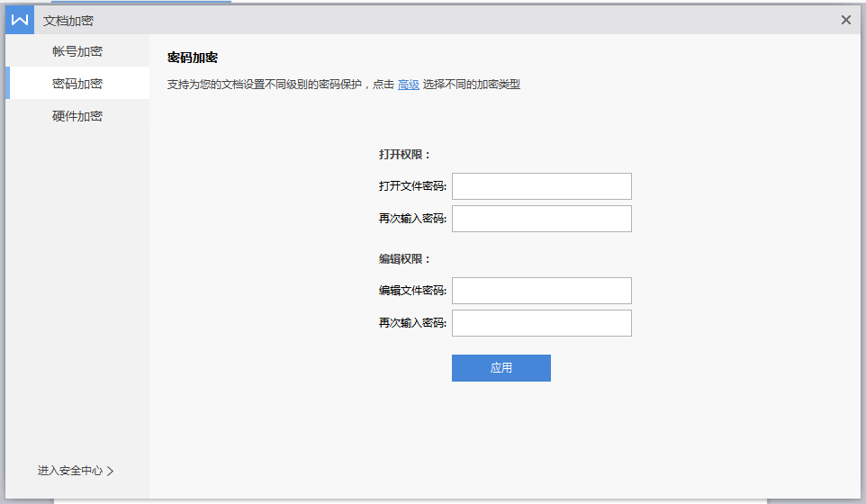This screenshot has height=504, width=866.
Task: Click the 文档加密 title text
Action: point(68,21)
